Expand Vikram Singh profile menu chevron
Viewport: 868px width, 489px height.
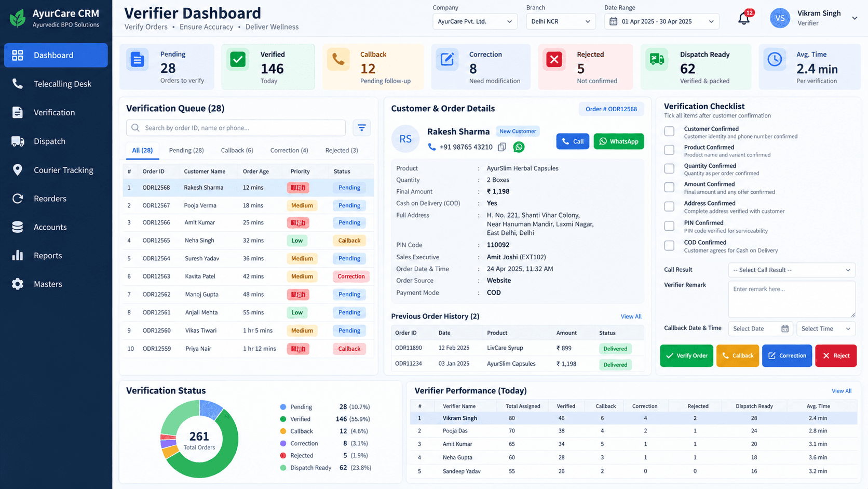click(x=855, y=18)
